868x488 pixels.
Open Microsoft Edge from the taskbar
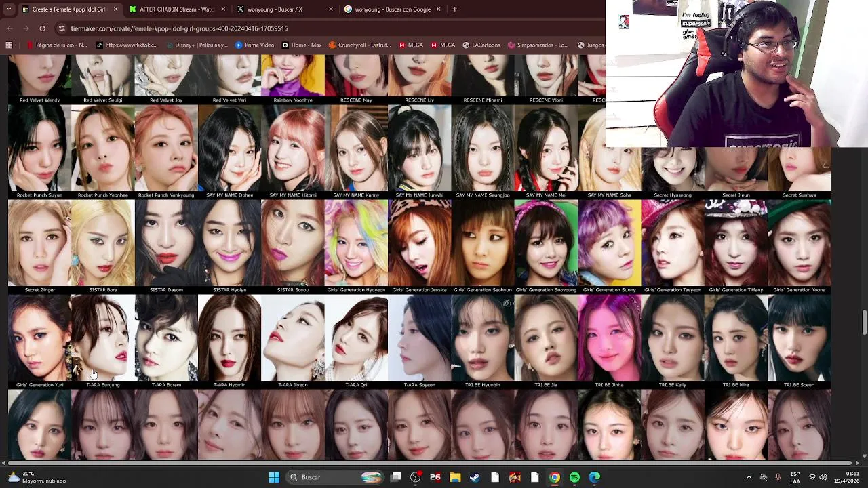pos(594,477)
